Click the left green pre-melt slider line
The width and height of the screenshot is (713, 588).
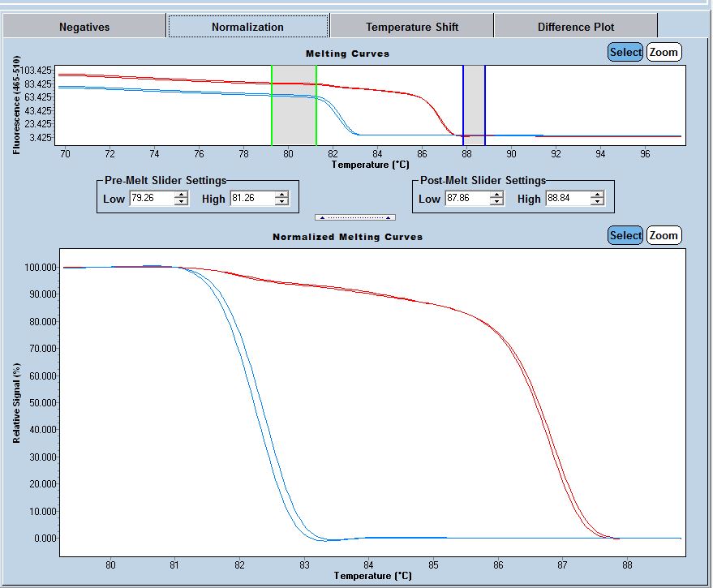point(272,105)
